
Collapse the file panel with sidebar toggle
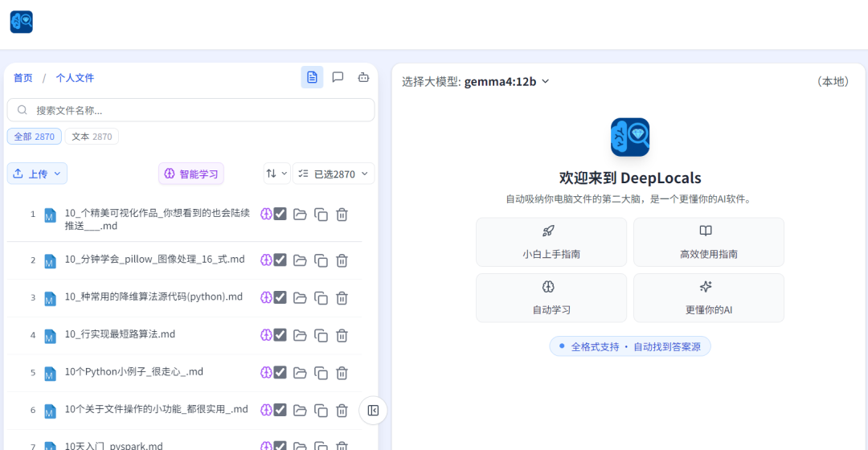[373, 410]
